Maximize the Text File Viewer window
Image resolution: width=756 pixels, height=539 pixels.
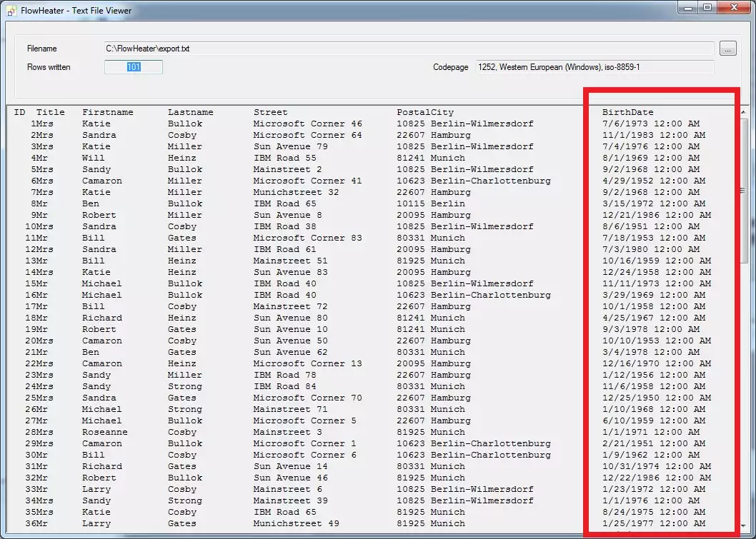[707, 8]
